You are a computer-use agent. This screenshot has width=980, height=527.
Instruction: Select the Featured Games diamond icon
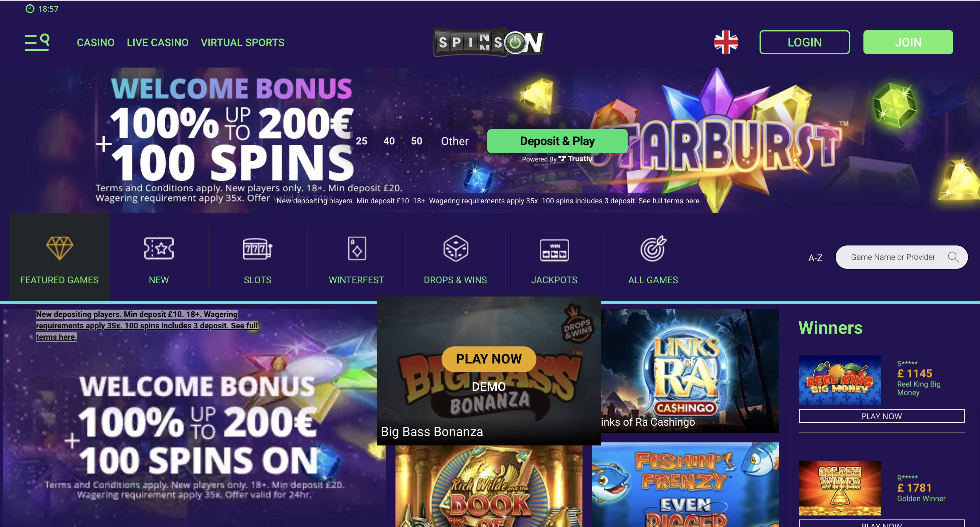point(59,248)
